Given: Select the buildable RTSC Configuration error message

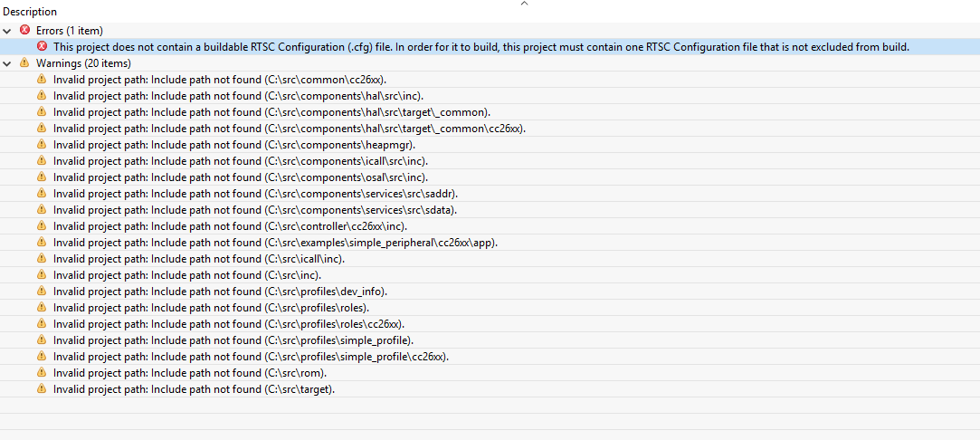Looking at the screenshot, I should click(480, 47).
